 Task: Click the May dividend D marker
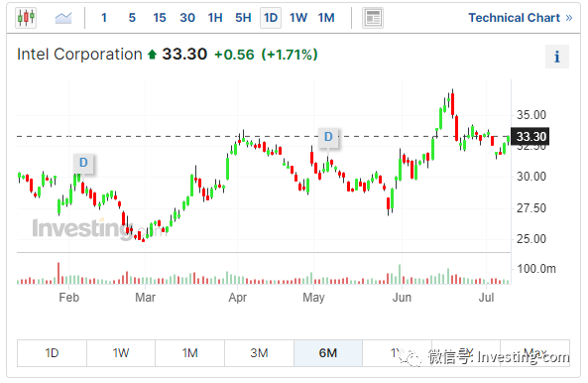click(x=328, y=137)
